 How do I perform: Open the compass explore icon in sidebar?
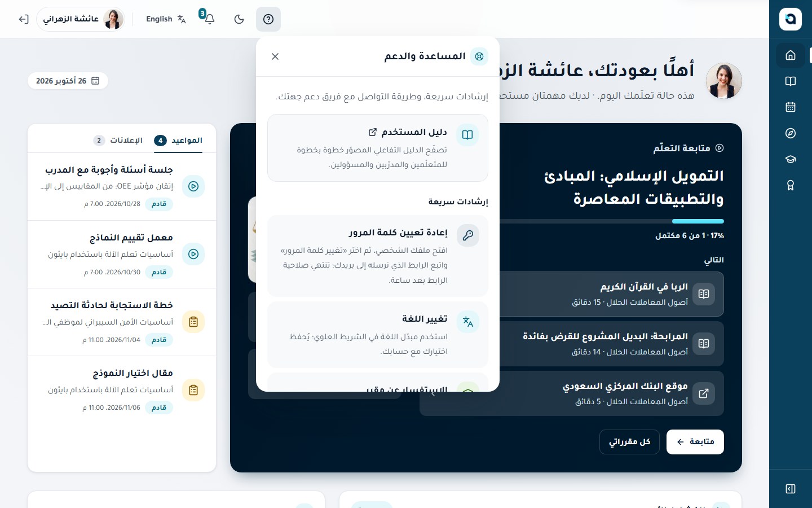(x=791, y=133)
